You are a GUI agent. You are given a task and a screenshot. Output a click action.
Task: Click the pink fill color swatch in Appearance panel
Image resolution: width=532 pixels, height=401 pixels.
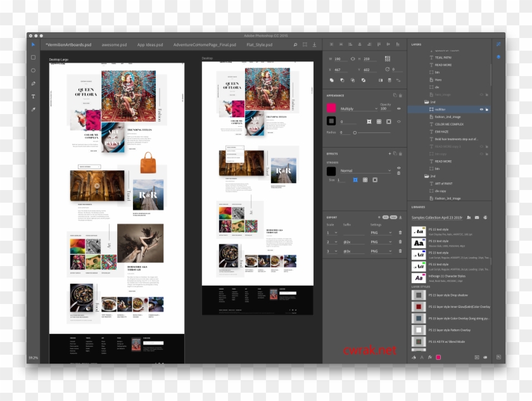click(x=331, y=108)
